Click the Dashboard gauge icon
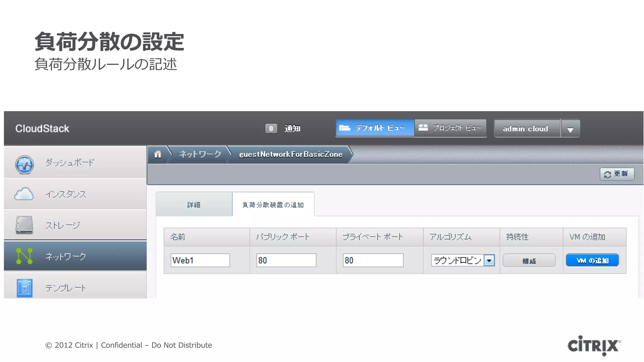Image resolution: width=644 pixels, height=362 pixels. coord(24,164)
